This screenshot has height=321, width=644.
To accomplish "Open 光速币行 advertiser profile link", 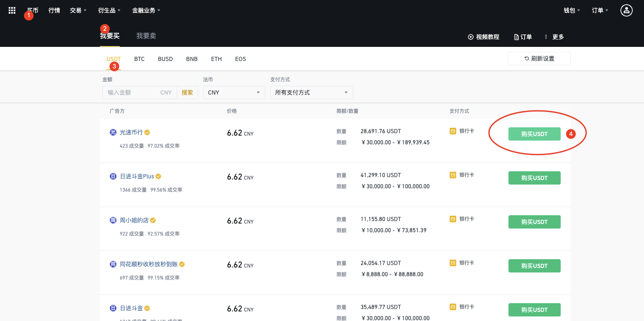I will pyautogui.click(x=131, y=132).
